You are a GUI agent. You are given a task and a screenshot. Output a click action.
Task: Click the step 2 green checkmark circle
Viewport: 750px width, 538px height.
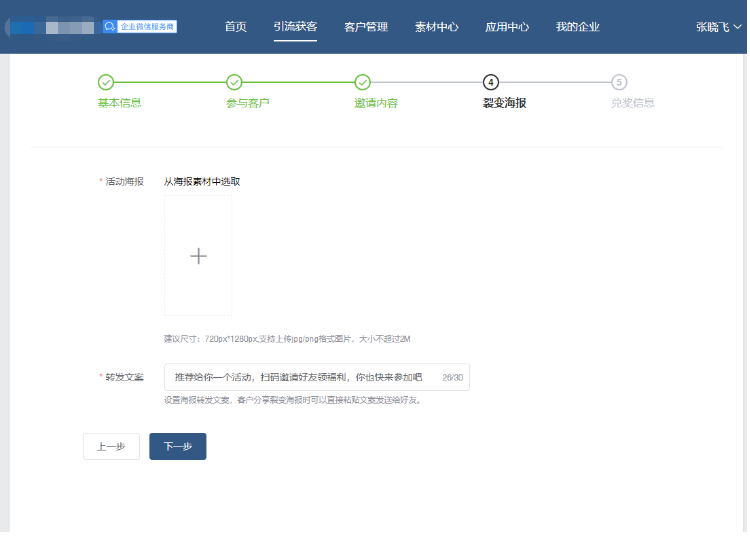(234, 82)
